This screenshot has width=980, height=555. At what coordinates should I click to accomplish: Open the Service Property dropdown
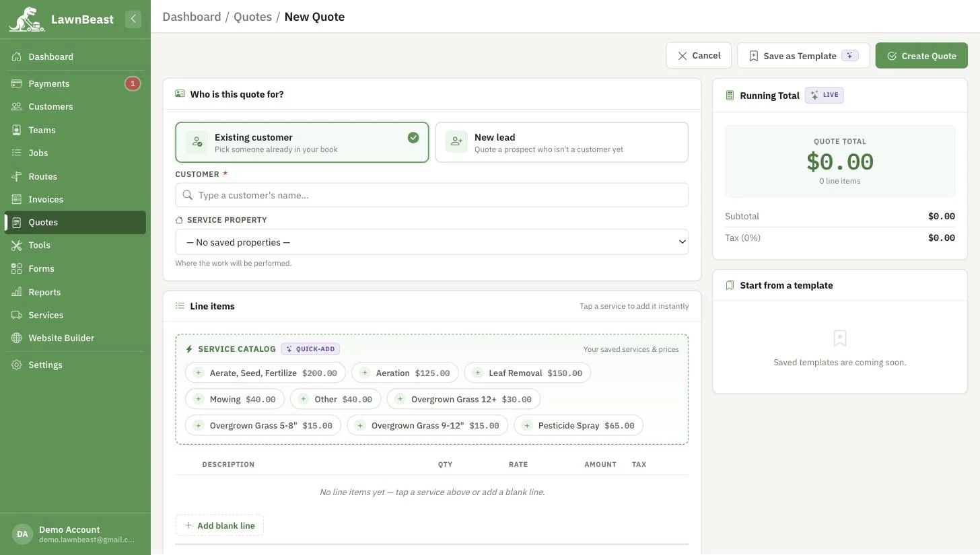coord(432,242)
